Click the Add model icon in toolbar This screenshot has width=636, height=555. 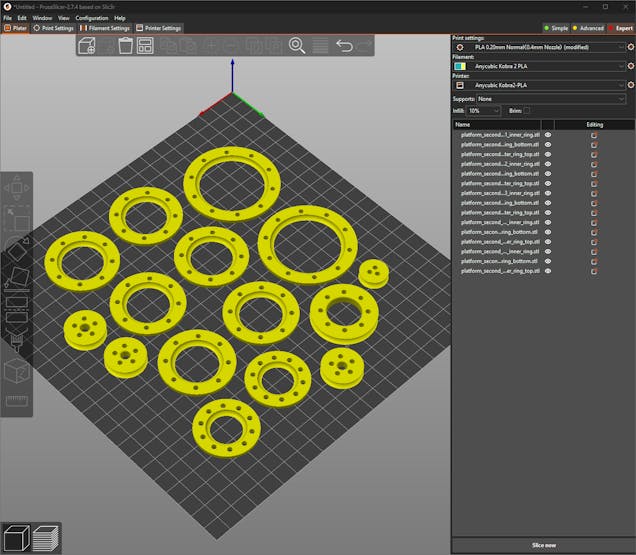87,46
